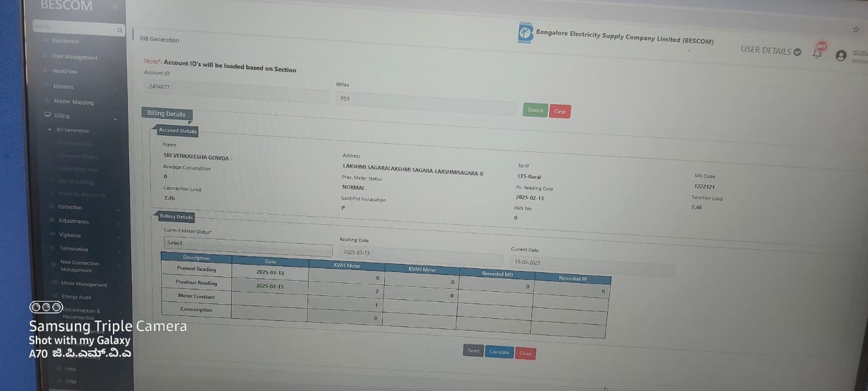Viewport: 868px width, 391px height.
Task: Click the New Connection Management gear icon
Action: click(x=53, y=264)
